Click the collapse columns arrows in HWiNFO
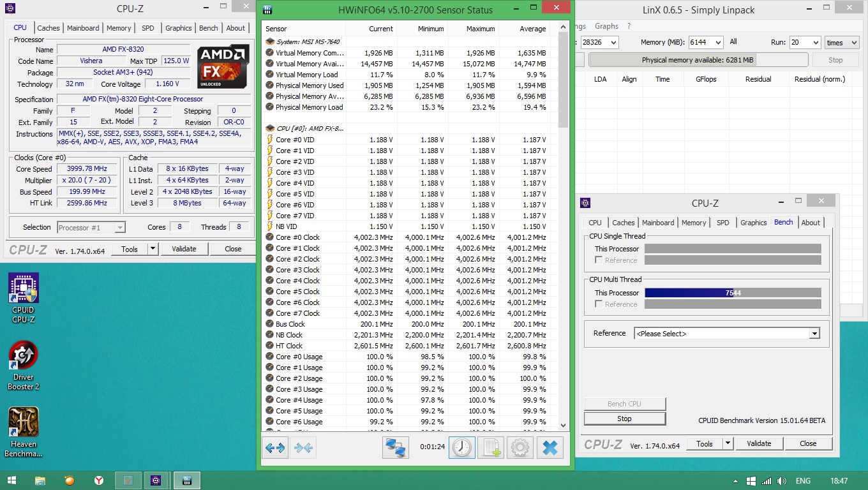868x490 pixels. pyautogui.click(x=303, y=448)
